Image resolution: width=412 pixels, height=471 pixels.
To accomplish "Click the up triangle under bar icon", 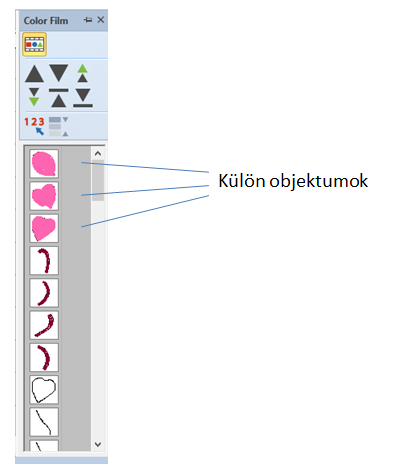I will tap(59, 98).
